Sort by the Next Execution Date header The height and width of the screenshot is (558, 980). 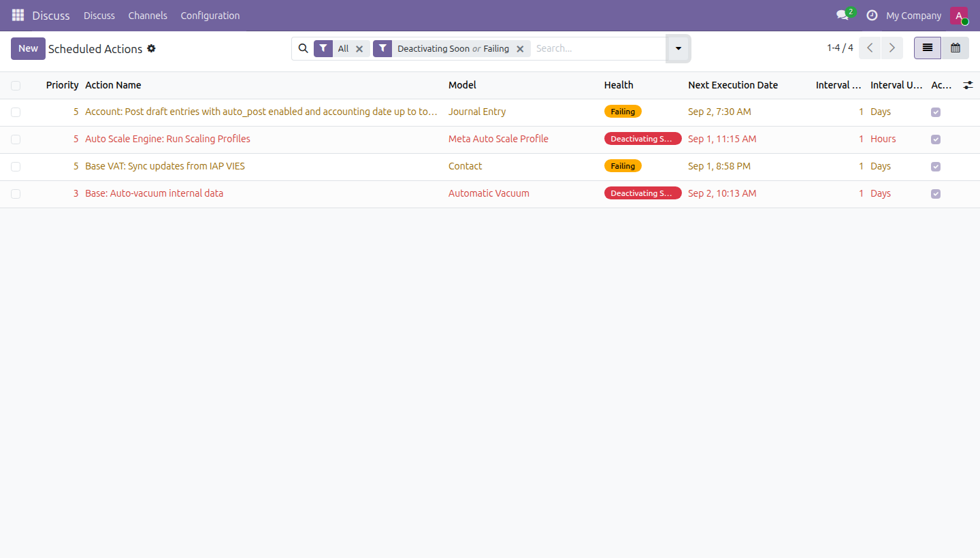[733, 85]
